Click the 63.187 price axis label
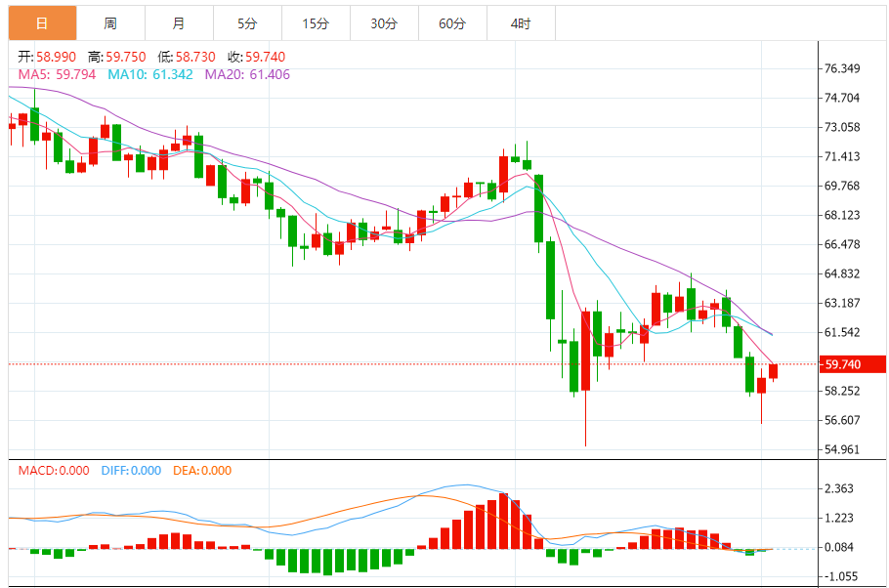 (x=841, y=303)
